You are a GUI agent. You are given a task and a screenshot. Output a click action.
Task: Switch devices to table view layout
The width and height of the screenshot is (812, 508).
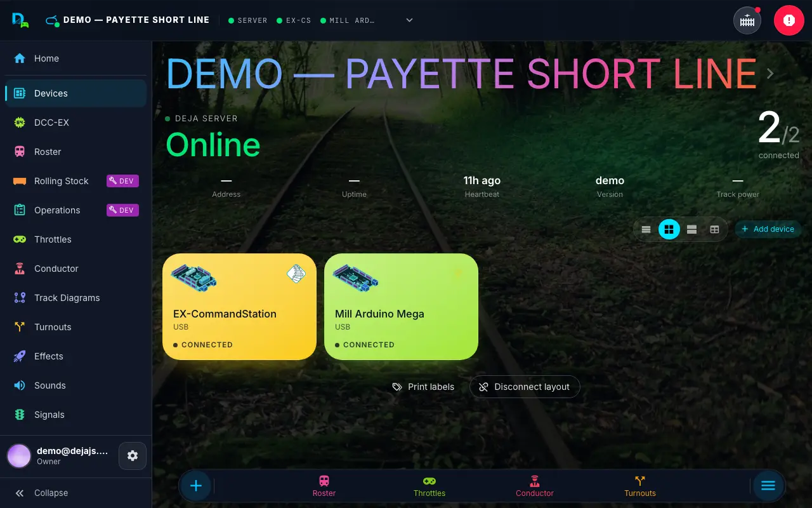pyautogui.click(x=715, y=229)
